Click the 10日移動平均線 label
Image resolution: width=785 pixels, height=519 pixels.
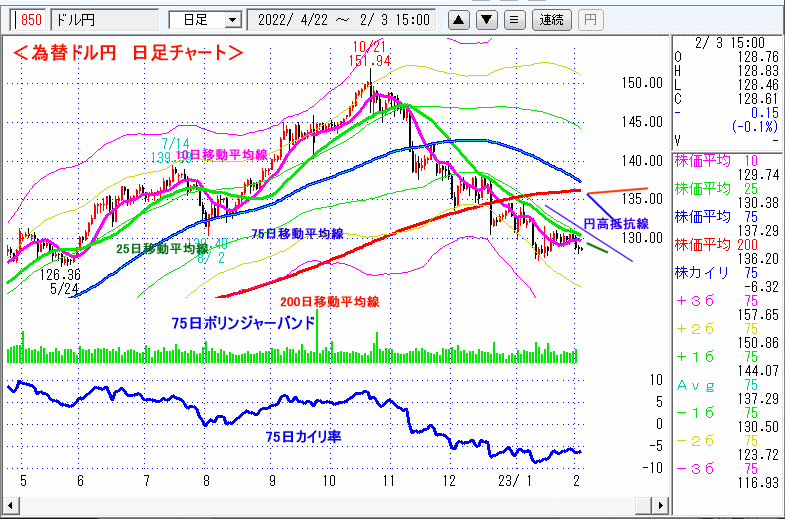[222, 155]
